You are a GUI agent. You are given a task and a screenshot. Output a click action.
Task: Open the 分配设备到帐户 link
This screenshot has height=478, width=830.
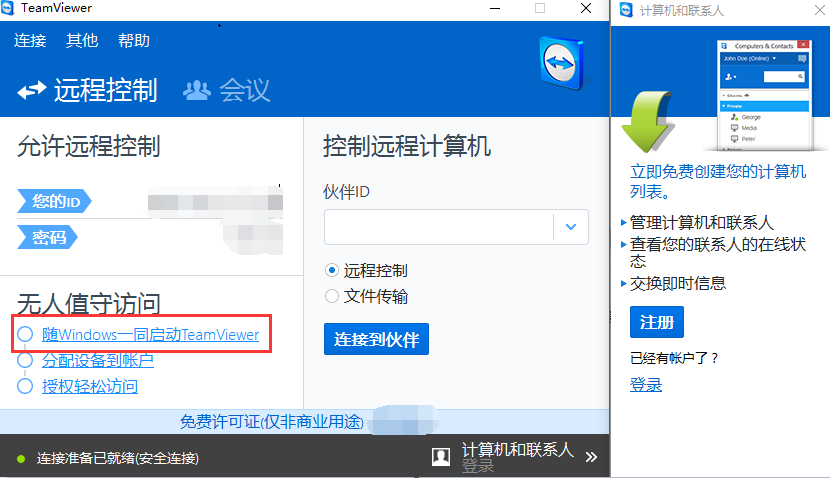98,360
